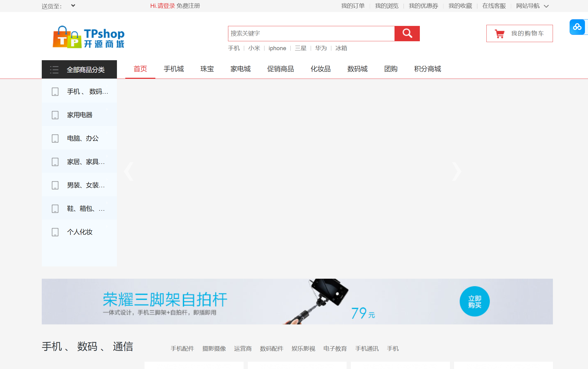The height and width of the screenshot is (369, 588).
Task: Click the iphone hot keyword link
Action: pos(277,48)
